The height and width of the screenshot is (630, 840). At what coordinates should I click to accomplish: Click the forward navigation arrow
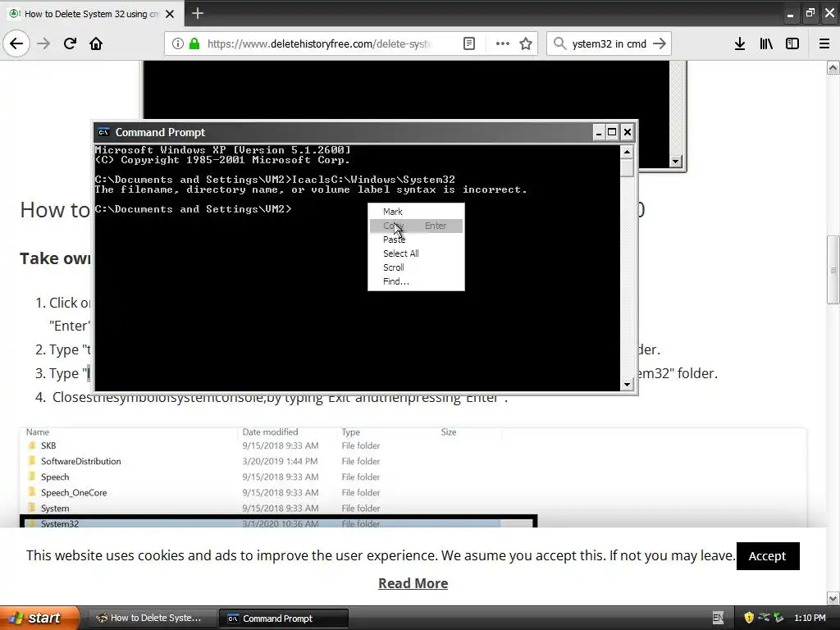44,43
